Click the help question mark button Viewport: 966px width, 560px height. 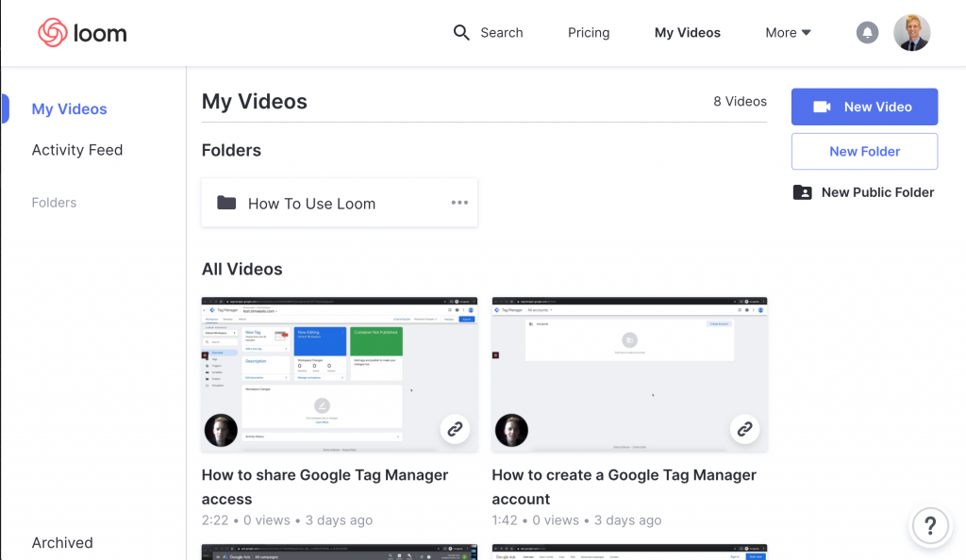point(929,525)
